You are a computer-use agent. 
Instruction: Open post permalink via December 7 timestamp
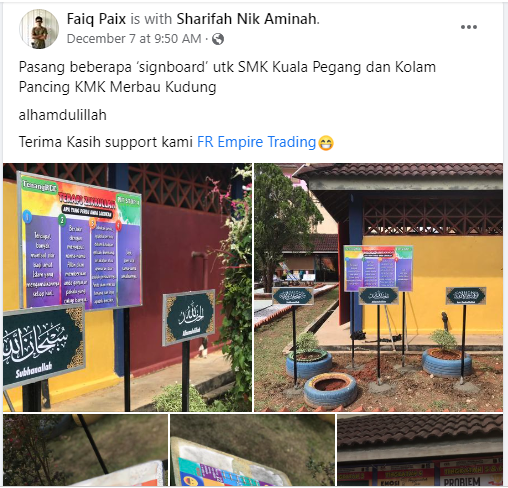pos(134,39)
